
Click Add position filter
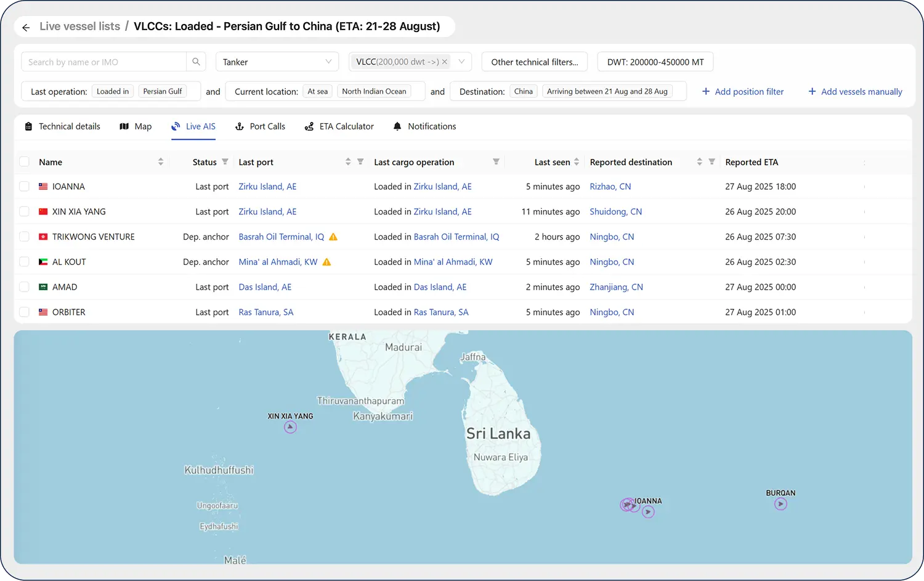[743, 91]
